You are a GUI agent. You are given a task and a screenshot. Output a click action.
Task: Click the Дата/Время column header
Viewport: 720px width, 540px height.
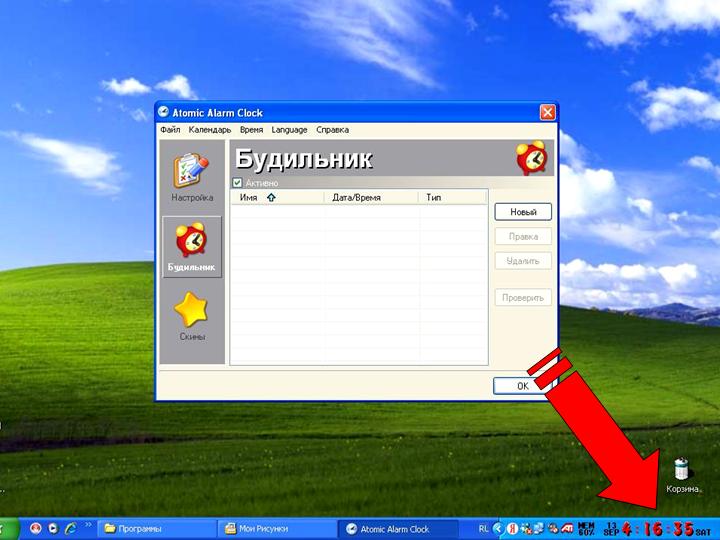(371, 197)
